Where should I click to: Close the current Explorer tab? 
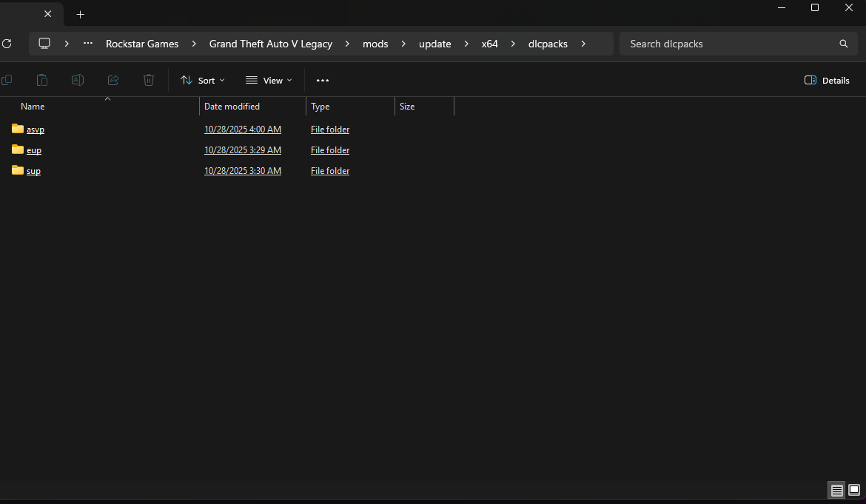(x=48, y=14)
